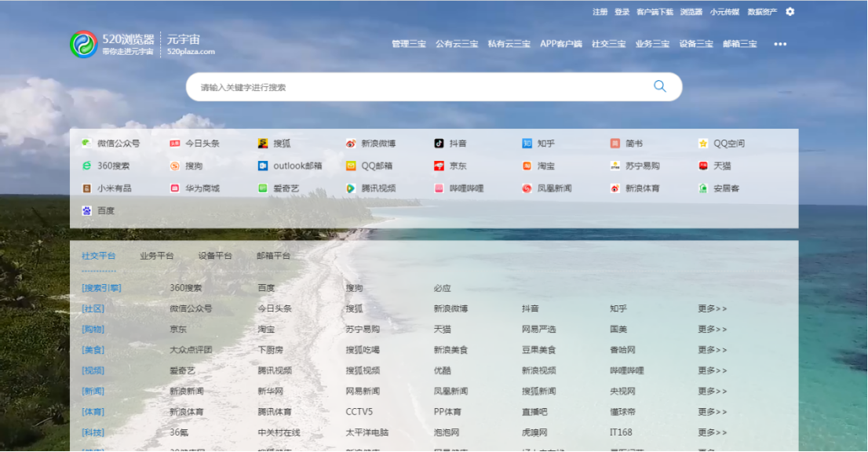Click the 小米有品 shortcut icon
The image size is (868, 452).
point(87,188)
